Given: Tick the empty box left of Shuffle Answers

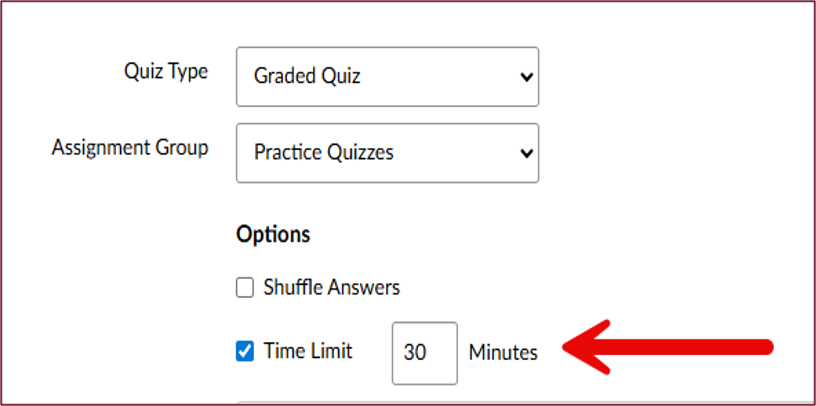Looking at the screenshot, I should (x=245, y=288).
